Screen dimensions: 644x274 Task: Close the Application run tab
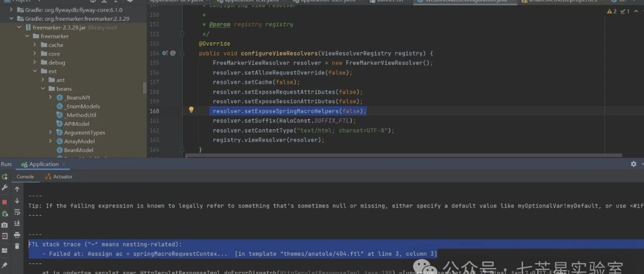pyautogui.click(x=63, y=164)
